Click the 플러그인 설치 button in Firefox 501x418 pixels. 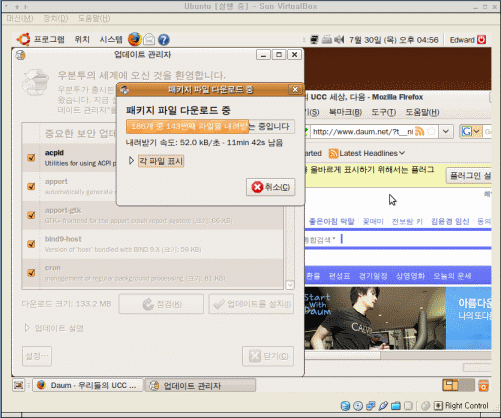469,175
